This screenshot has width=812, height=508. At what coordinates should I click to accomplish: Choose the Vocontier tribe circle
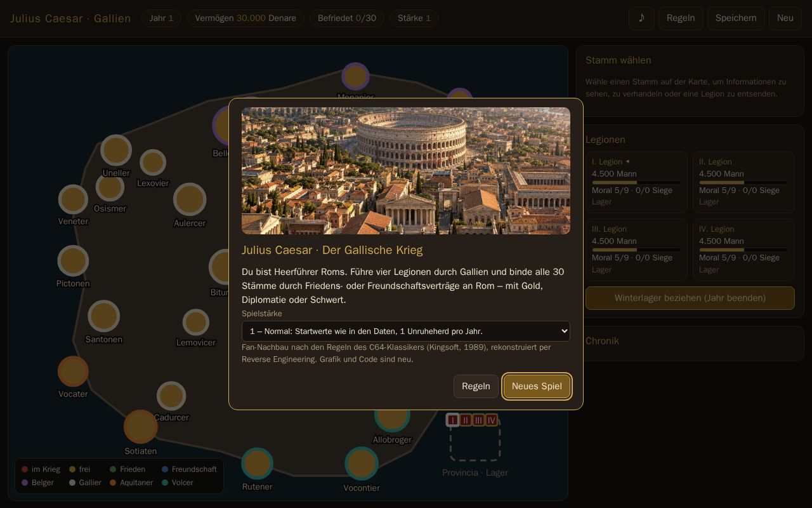pyautogui.click(x=362, y=464)
